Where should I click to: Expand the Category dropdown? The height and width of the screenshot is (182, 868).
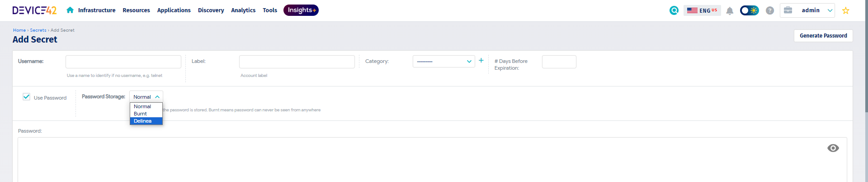(x=443, y=62)
